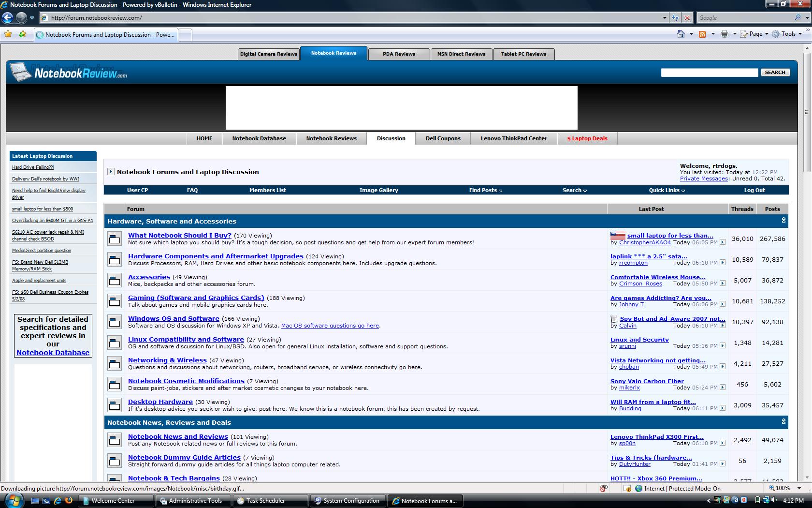
Task: Click the breadcrumb navigation icon before forum title
Action: click(x=111, y=171)
